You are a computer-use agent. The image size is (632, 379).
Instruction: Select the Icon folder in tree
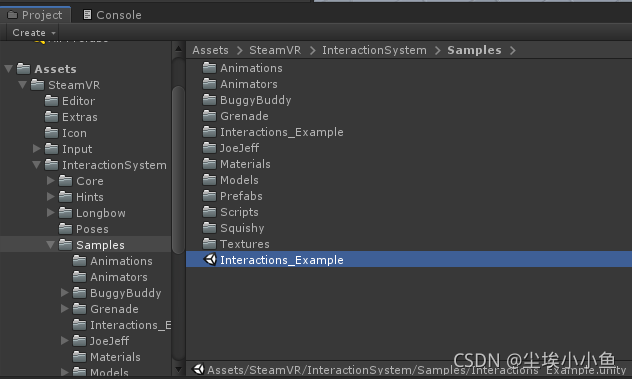click(74, 133)
